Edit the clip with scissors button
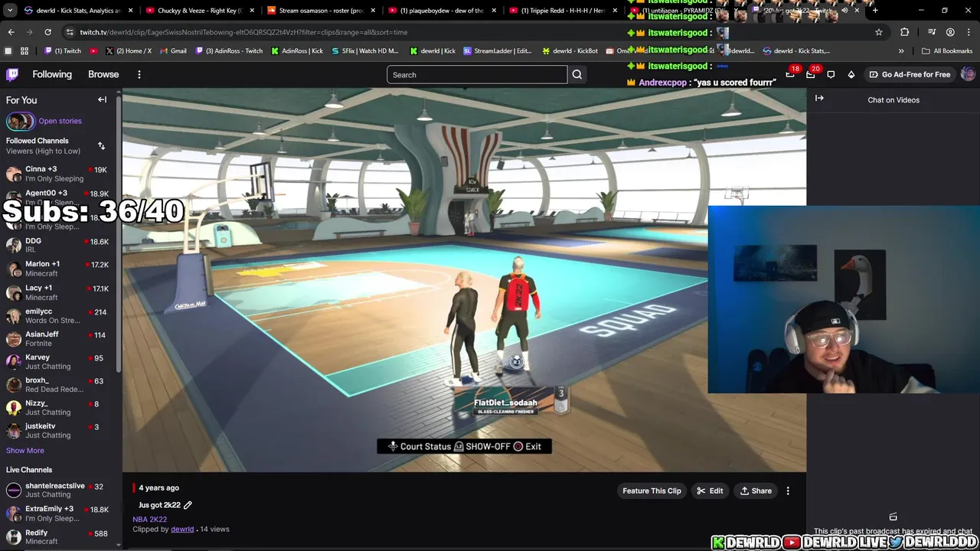The image size is (980, 551). pyautogui.click(x=710, y=491)
